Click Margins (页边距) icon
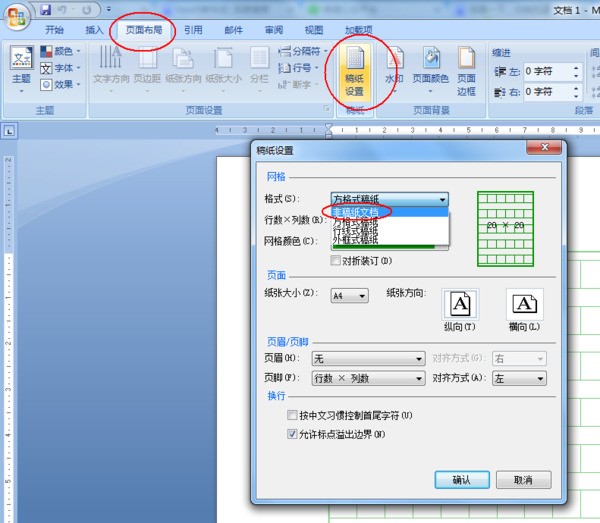The width and height of the screenshot is (600, 523). (147, 69)
